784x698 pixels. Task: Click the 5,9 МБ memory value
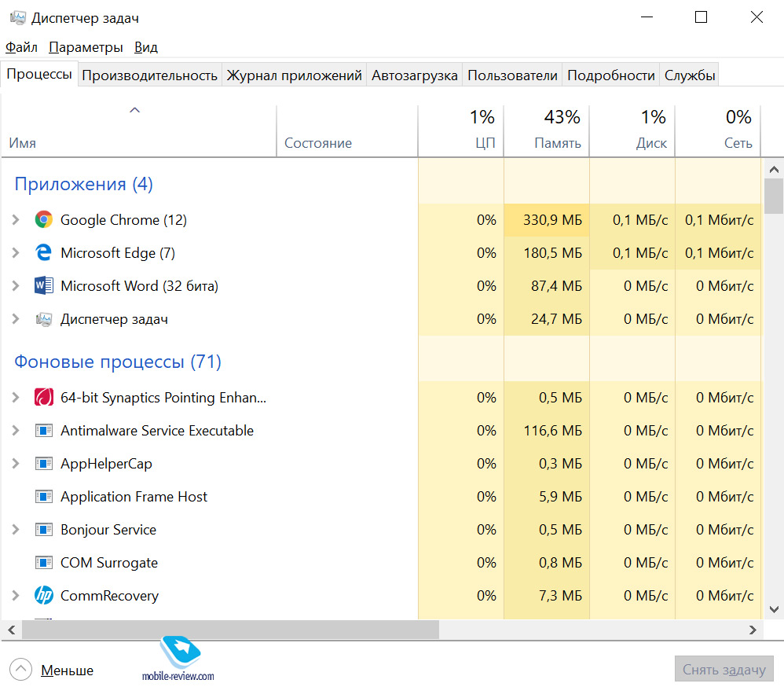[x=560, y=496]
